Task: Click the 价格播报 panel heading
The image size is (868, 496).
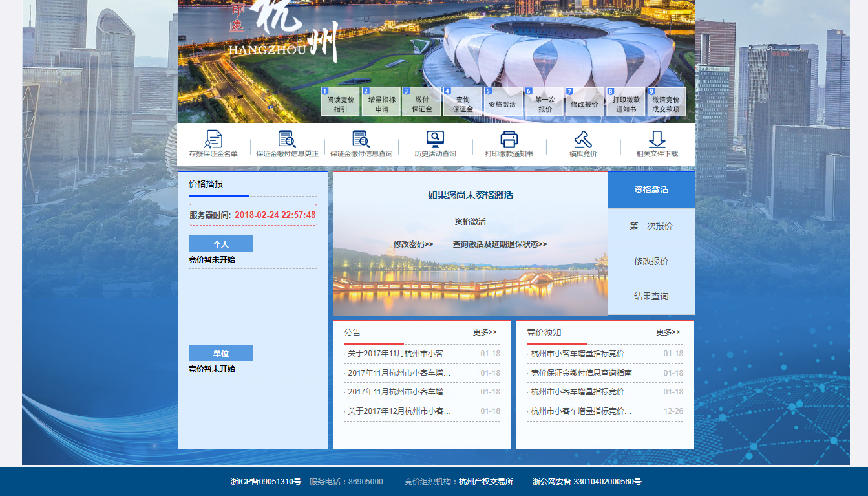Action: [x=206, y=184]
